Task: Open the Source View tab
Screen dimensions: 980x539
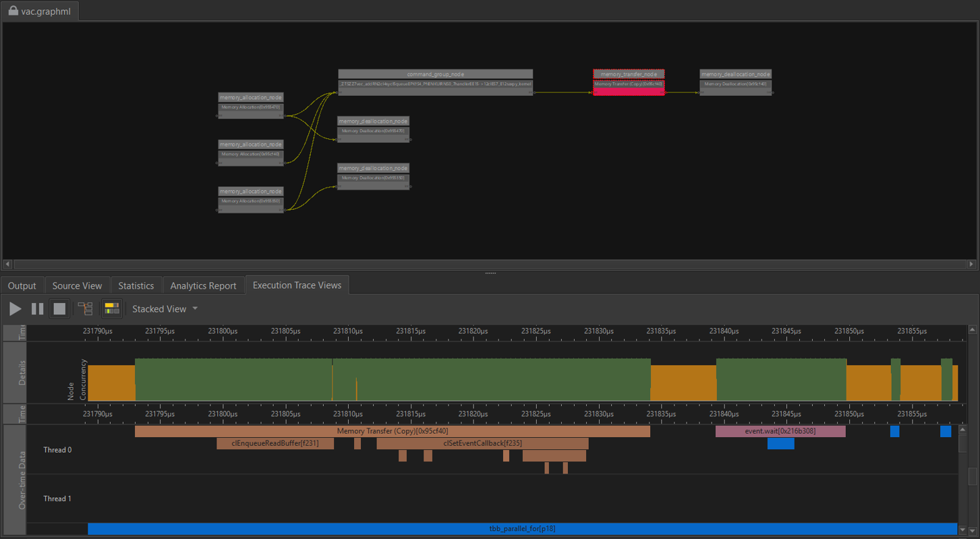Action: [77, 286]
